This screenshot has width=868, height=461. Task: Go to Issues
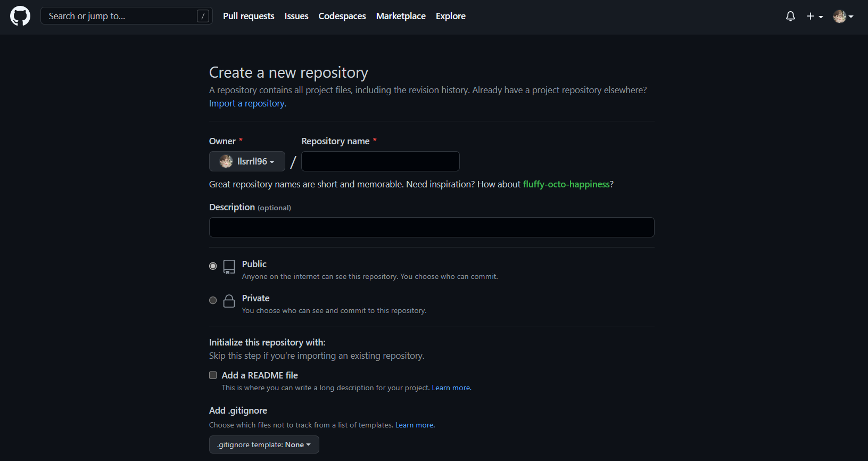[296, 16]
